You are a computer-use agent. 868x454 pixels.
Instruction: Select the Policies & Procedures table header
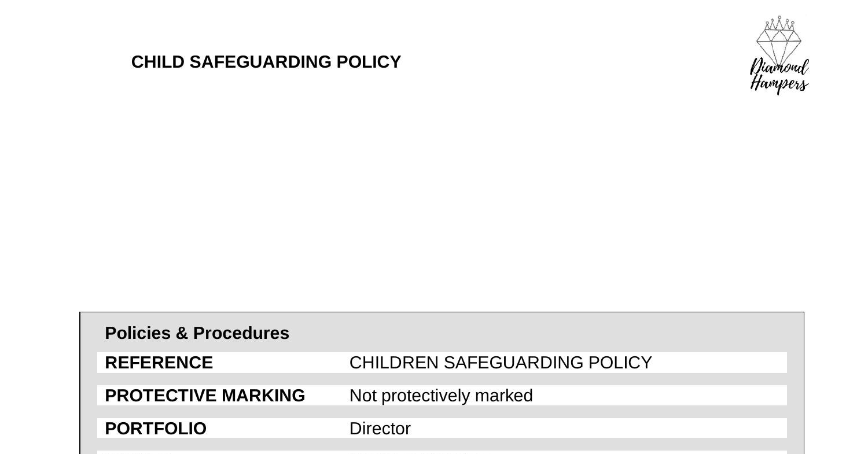(197, 333)
